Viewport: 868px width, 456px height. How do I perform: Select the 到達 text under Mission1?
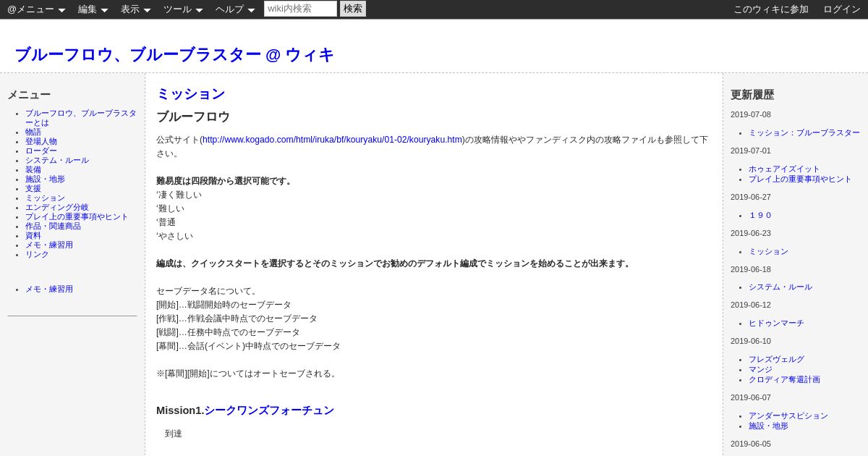[x=174, y=434]
